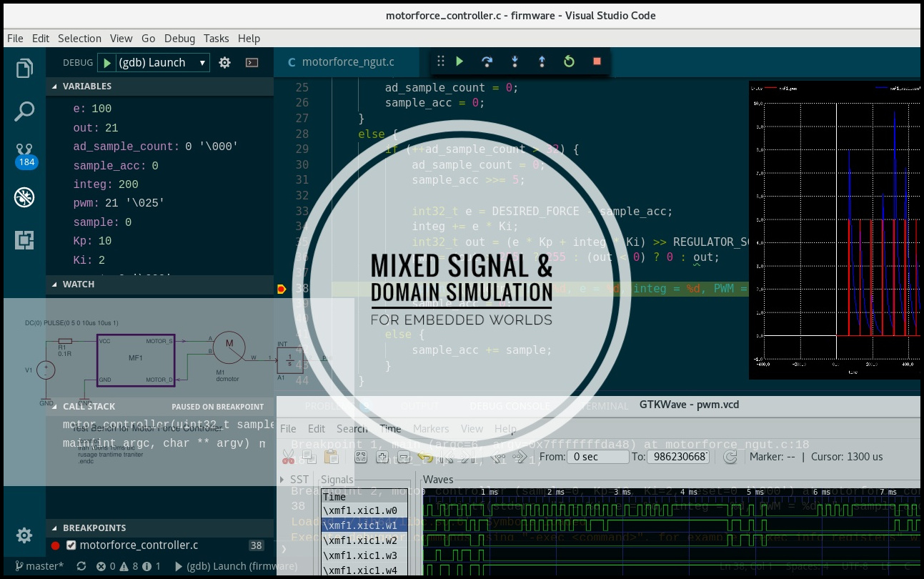Viewport: 924px width, 579px height.
Task: Continue execution in debug toolbar
Action: point(459,61)
